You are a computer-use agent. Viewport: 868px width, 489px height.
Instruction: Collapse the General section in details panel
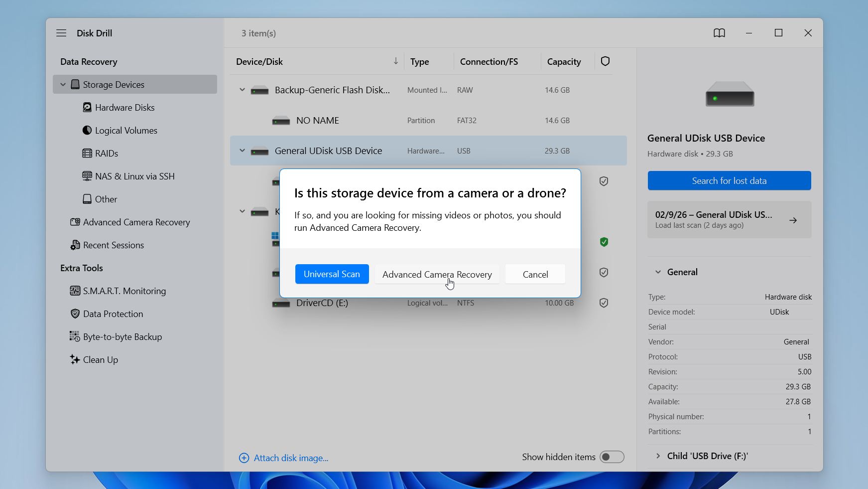[x=658, y=272]
